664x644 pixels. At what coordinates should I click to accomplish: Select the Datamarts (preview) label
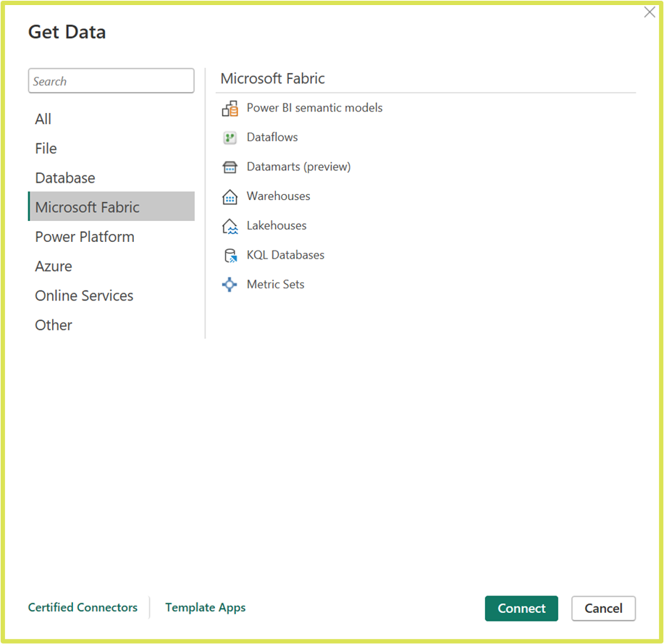point(298,167)
